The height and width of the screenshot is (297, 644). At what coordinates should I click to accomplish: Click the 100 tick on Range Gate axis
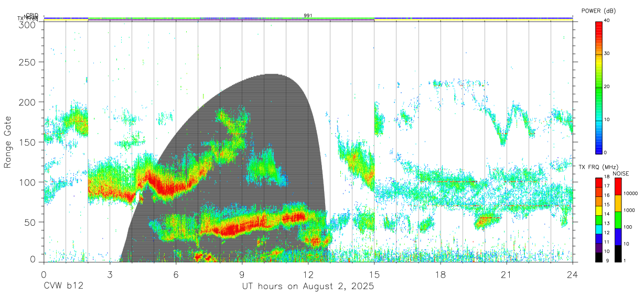click(27, 182)
